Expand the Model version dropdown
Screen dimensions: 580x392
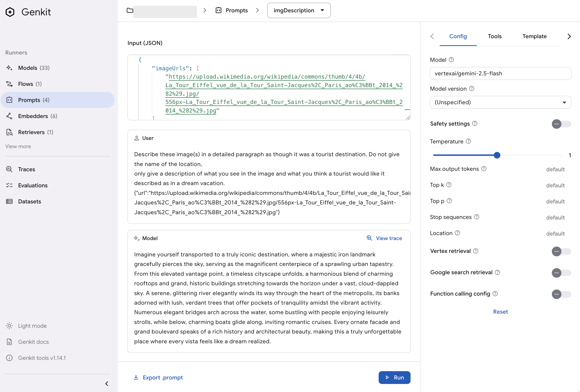pyautogui.click(x=500, y=102)
